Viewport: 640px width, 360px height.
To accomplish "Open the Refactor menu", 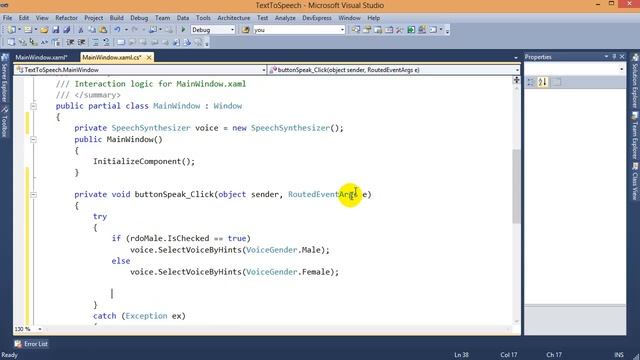I will click(x=66, y=18).
